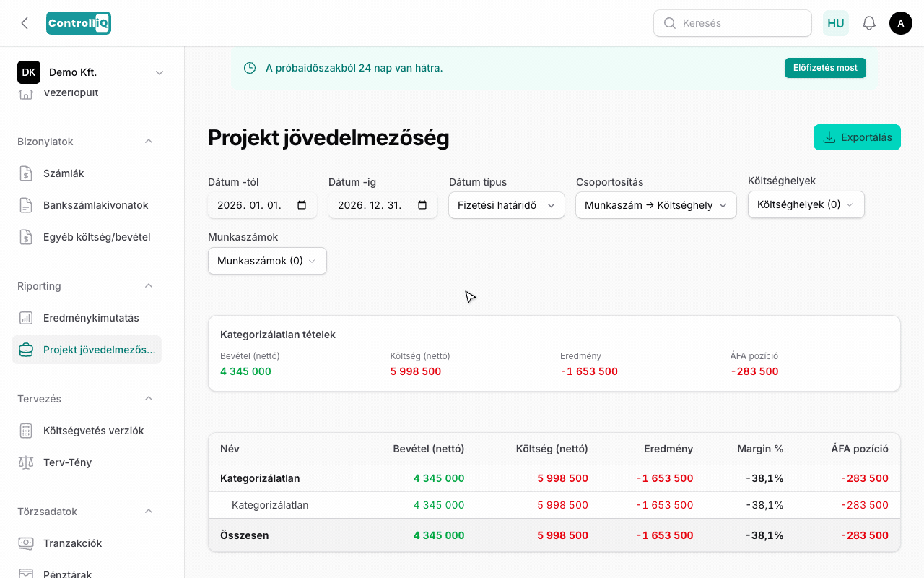Open the user avatar menu
Viewport: 924px width, 578px height.
pos(901,23)
